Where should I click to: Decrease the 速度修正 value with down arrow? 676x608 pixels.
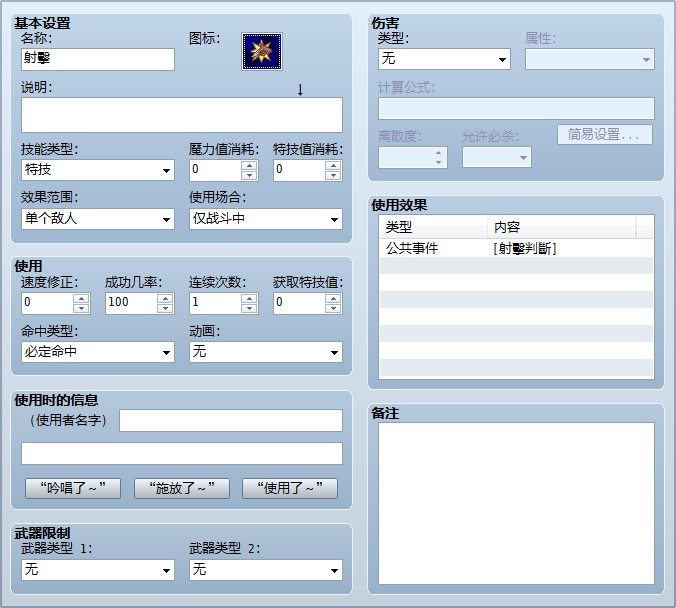[81, 308]
